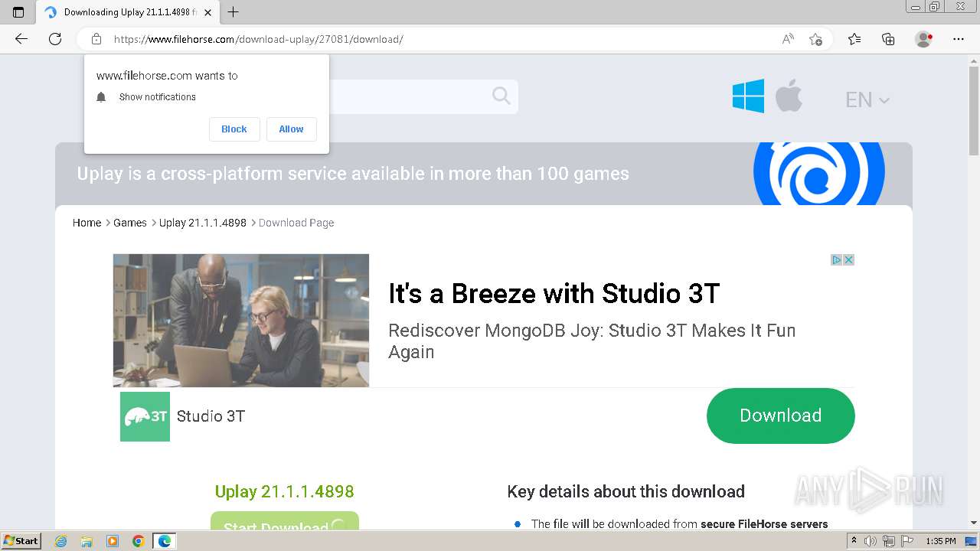980x551 pixels.
Task: Open the Collections icon
Action: tap(888, 39)
